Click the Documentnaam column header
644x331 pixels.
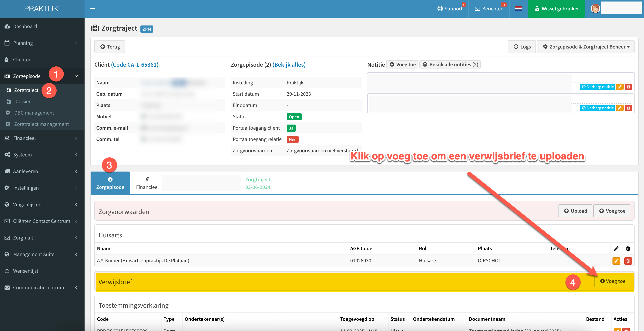click(x=487, y=319)
